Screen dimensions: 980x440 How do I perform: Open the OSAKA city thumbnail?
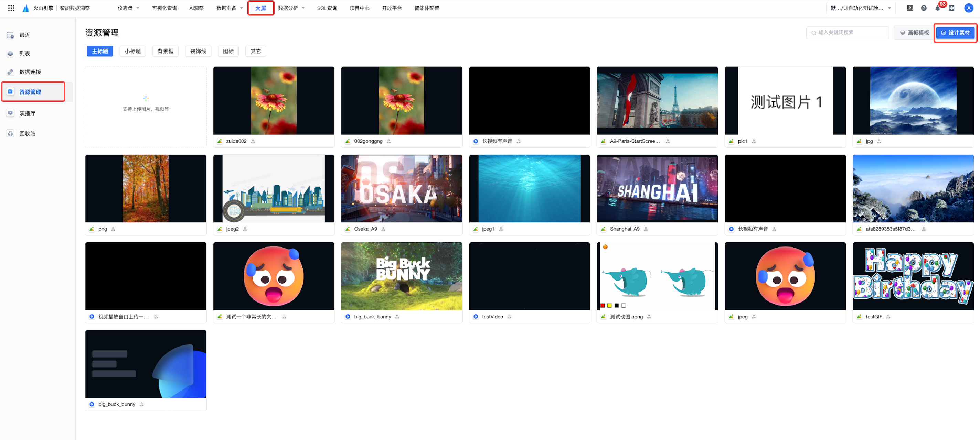pyautogui.click(x=402, y=188)
